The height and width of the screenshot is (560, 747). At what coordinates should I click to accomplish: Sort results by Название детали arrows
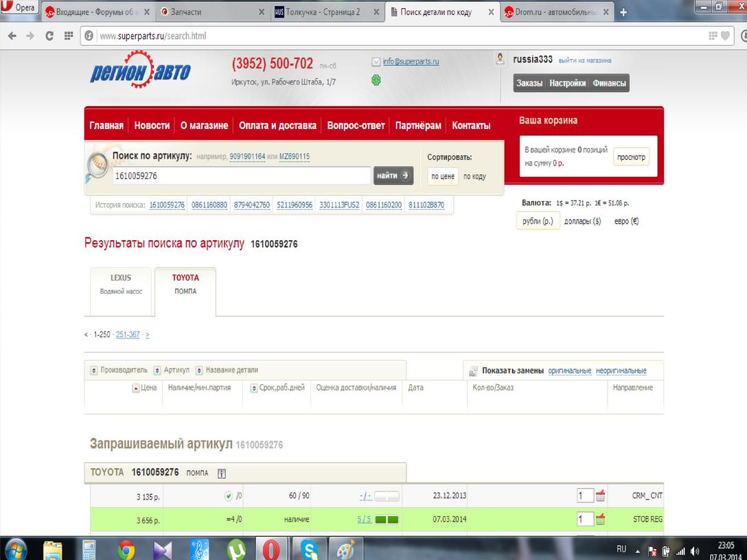click(199, 370)
